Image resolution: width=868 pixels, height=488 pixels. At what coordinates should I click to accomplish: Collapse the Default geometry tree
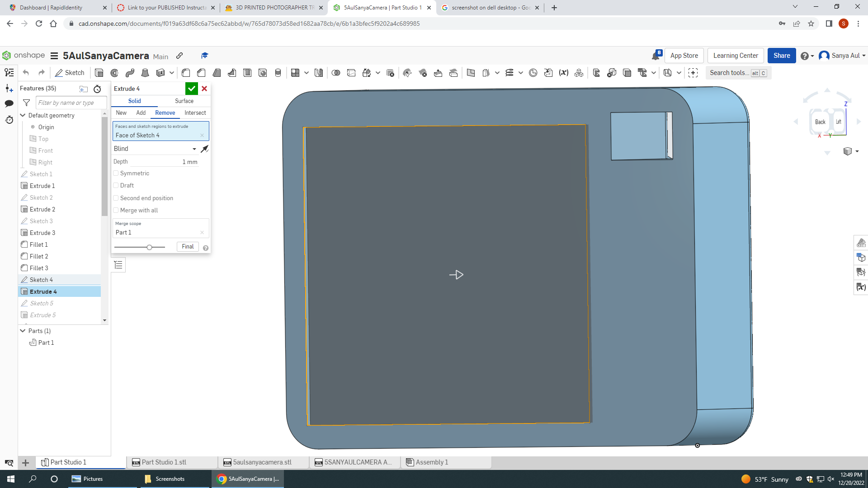23,115
